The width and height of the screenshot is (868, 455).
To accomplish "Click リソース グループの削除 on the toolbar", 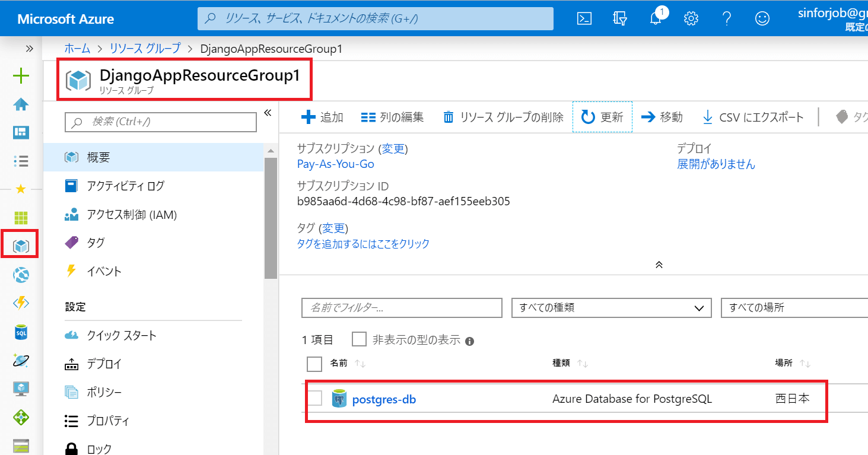I will tap(505, 117).
